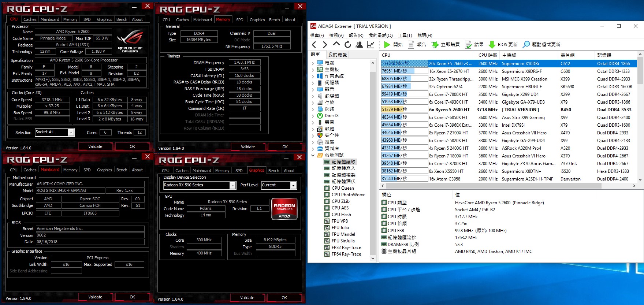Open the Bench tab in the Motherboard CPU-Z window
Screen dimensions: 644x305
coord(122,170)
